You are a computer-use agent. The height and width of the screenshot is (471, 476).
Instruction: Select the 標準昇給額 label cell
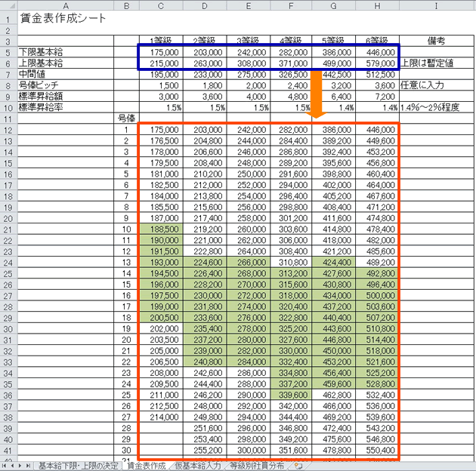click(x=66, y=97)
